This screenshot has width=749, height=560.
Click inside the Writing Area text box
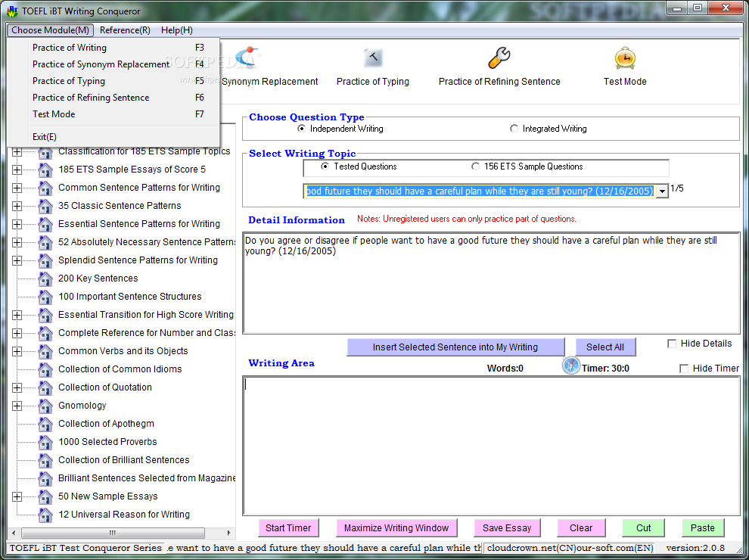click(x=492, y=446)
